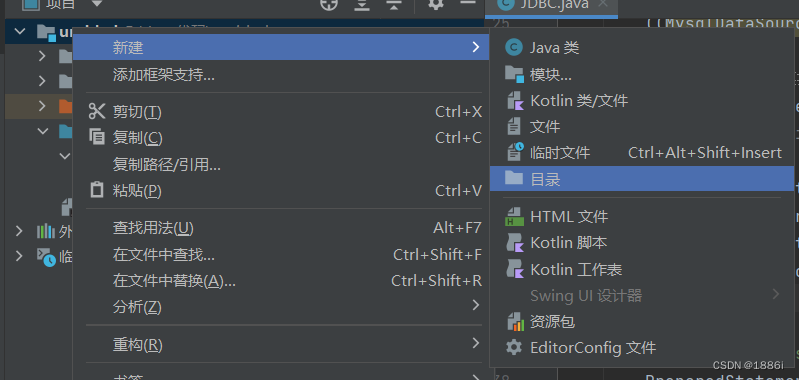Collapse the blue source folder node

click(x=43, y=131)
